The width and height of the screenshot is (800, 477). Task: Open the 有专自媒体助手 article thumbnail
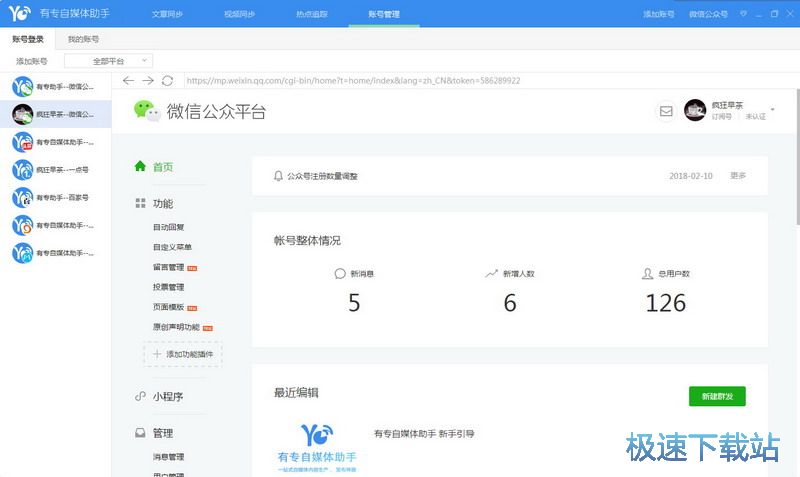coord(317,447)
